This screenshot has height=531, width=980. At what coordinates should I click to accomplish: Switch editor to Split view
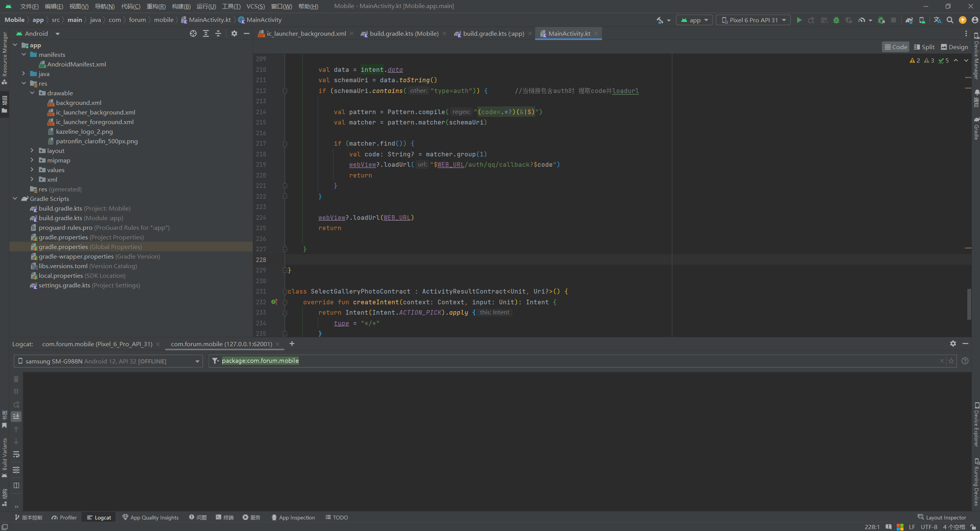coord(924,46)
